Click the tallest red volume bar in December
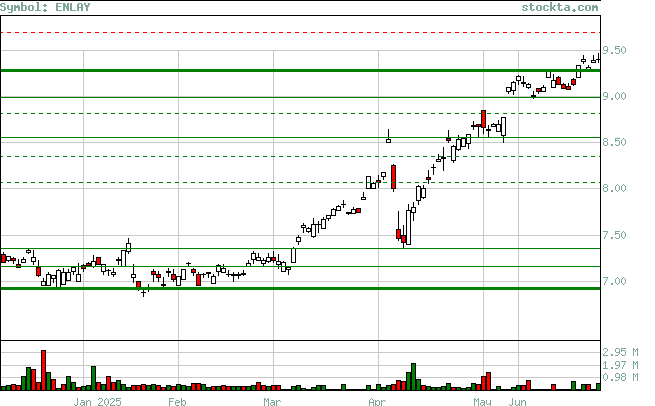Viewport: 655px width, 406px height. pos(43,370)
